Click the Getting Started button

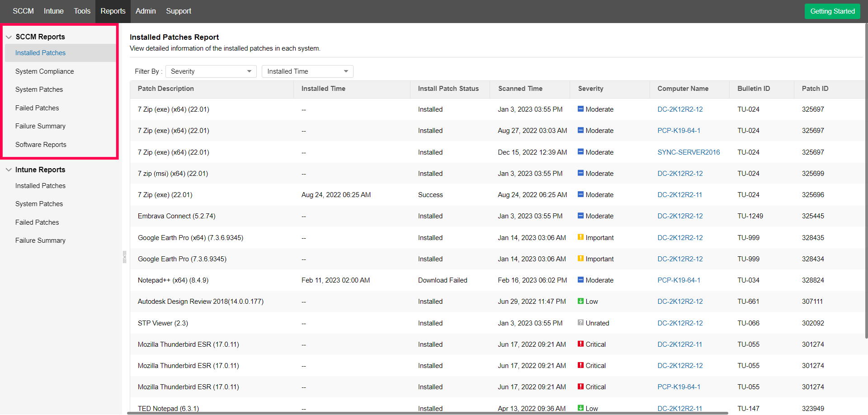pos(832,11)
